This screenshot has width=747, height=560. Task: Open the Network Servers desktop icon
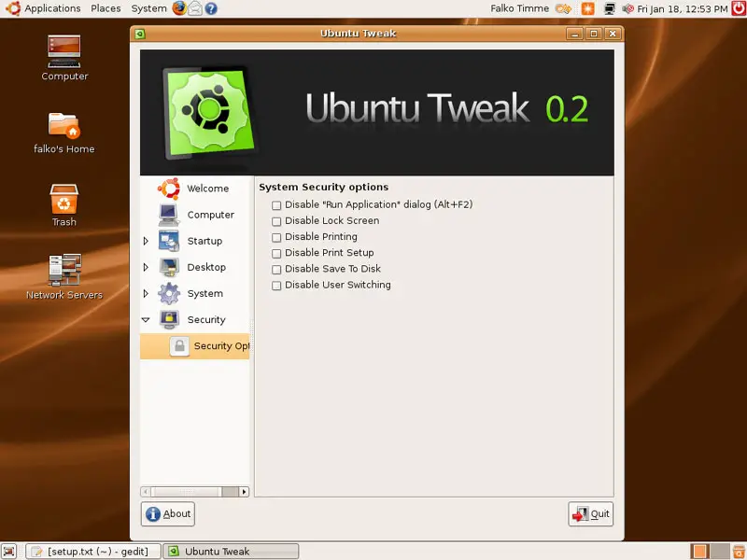[64, 270]
